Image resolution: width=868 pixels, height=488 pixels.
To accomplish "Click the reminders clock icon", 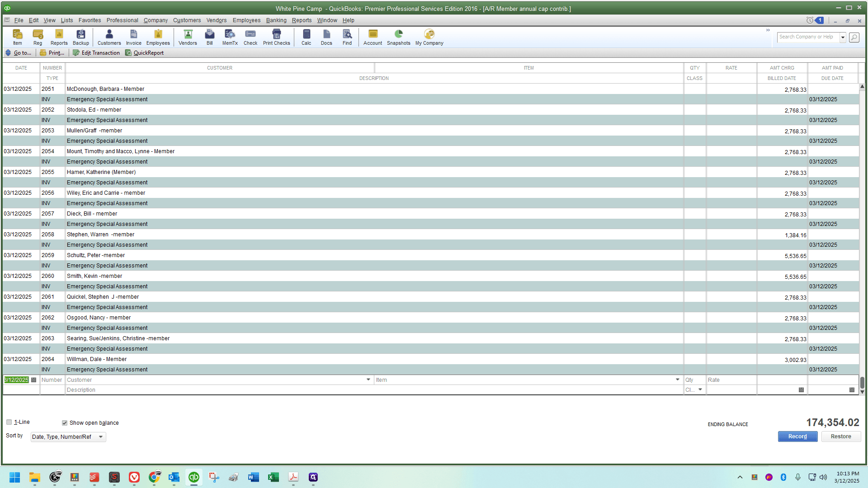I will click(810, 20).
